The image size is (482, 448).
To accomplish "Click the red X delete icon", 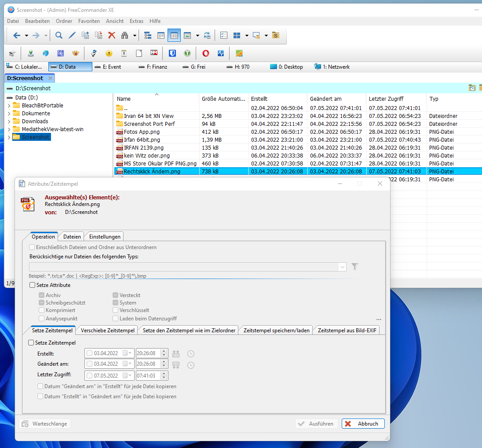I will [112, 35].
